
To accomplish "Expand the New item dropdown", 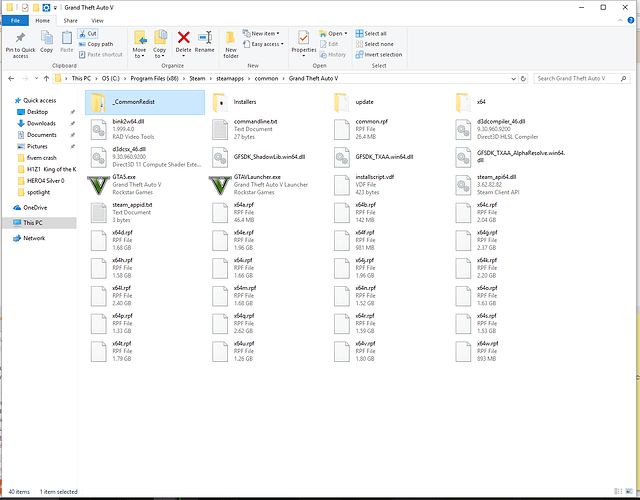I will tap(261, 33).
